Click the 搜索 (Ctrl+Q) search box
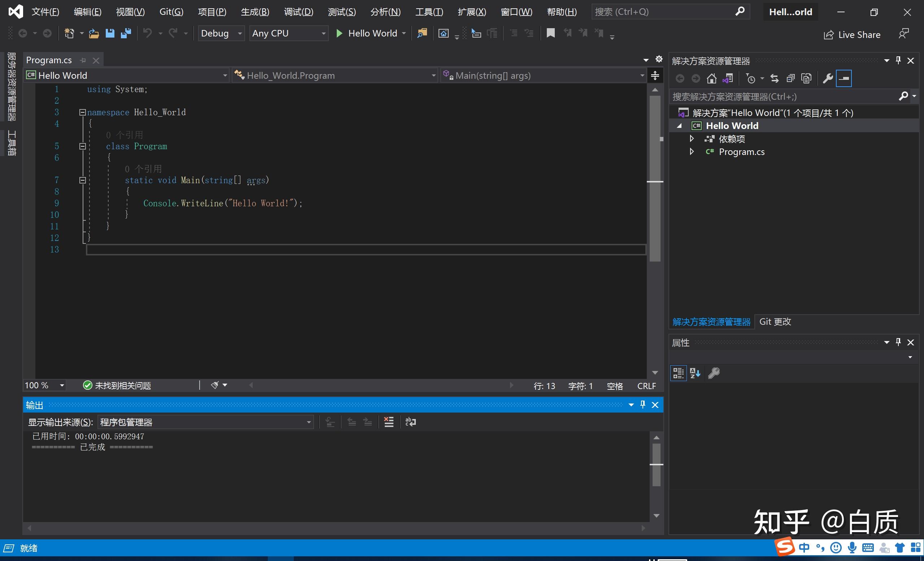 point(671,12)
